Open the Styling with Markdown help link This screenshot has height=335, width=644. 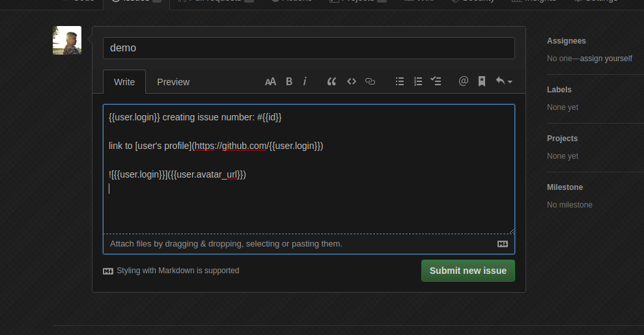point(177,271)
